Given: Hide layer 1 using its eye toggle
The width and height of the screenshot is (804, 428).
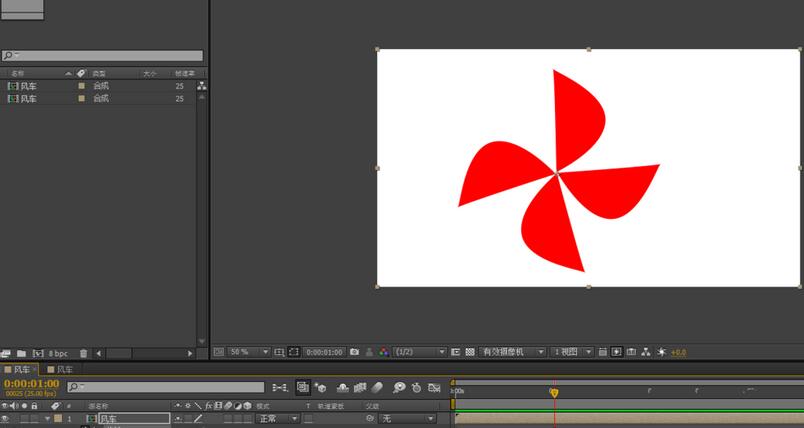Looking at the screenshot, I should (x=6, y=419).
